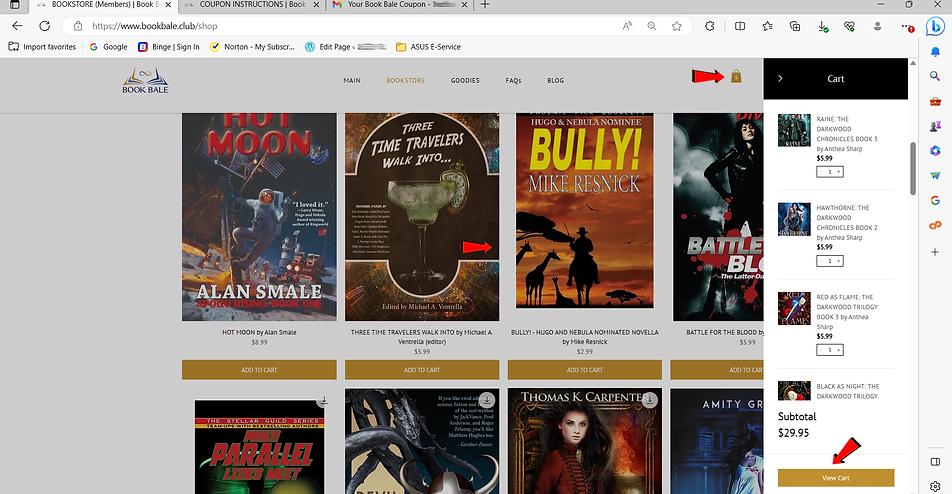
Task: Decrease quantity for Hawthorne book
Action: [821, 261]
